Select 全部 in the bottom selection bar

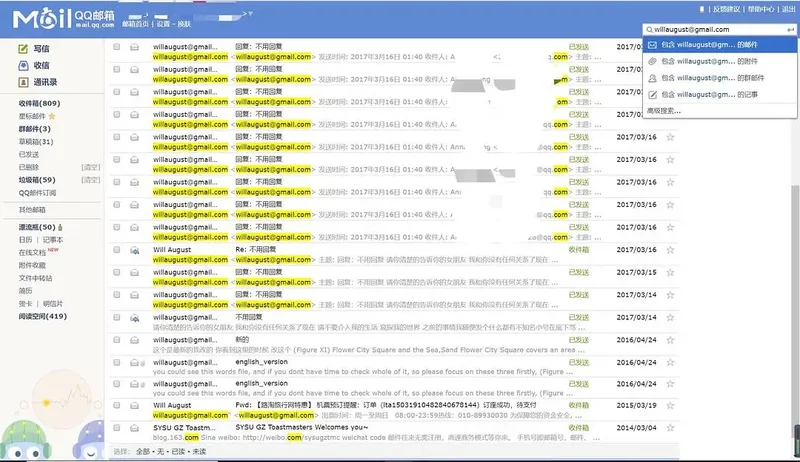point(143,452)
